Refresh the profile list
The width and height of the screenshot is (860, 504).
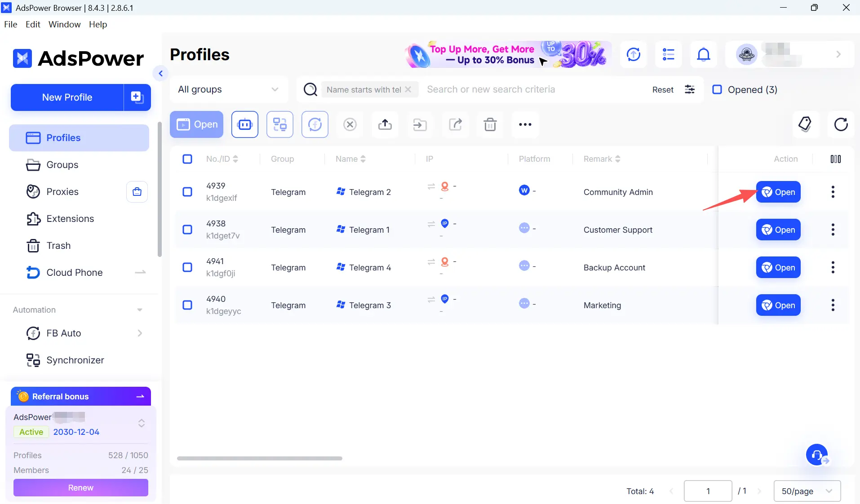point(841,124)
